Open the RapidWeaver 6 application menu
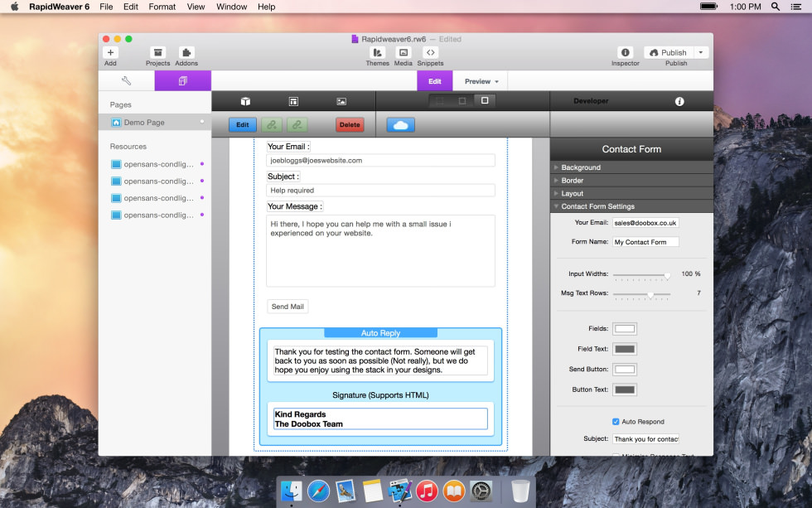 tap(59, 7)
